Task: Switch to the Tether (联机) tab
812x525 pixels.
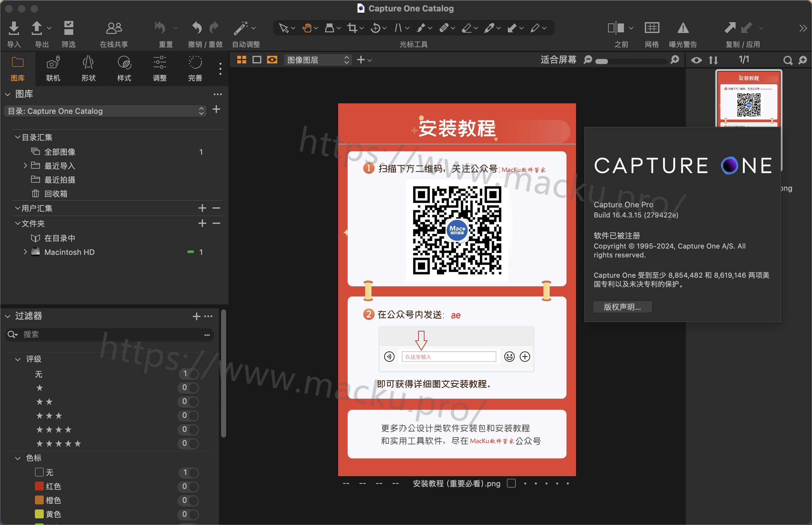Action: [x=53, y=69]
